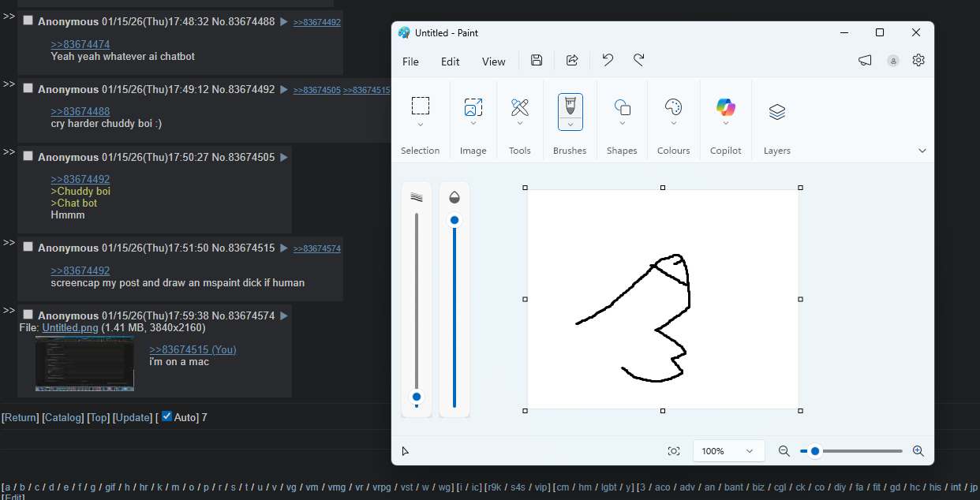Collapse the Paint ribbon with the chevron
The height and width of the screenshot is (500, 980).
point(922,151)
